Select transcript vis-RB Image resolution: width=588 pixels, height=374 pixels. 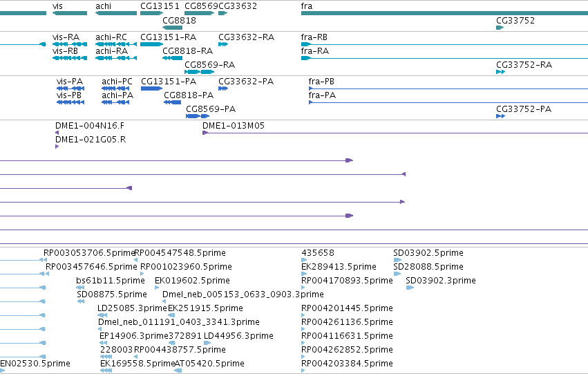click(x=65, y=51)
